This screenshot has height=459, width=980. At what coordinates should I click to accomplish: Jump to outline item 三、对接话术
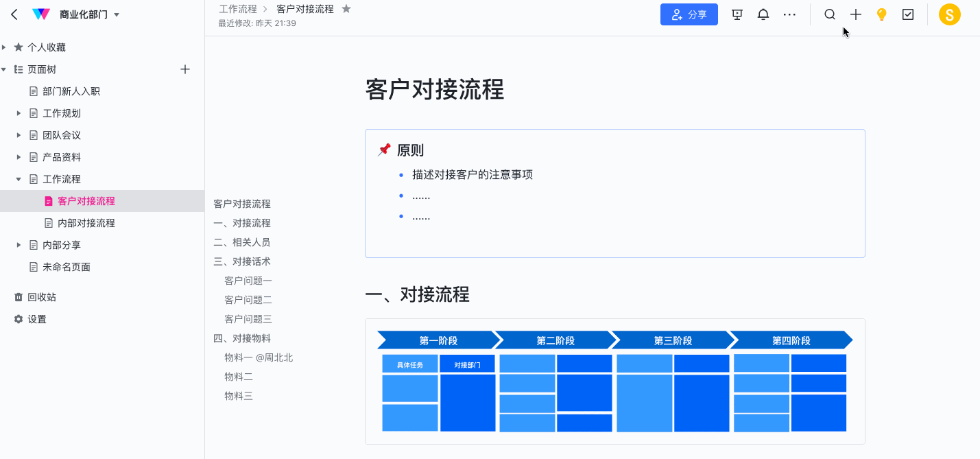pos(242,261)
